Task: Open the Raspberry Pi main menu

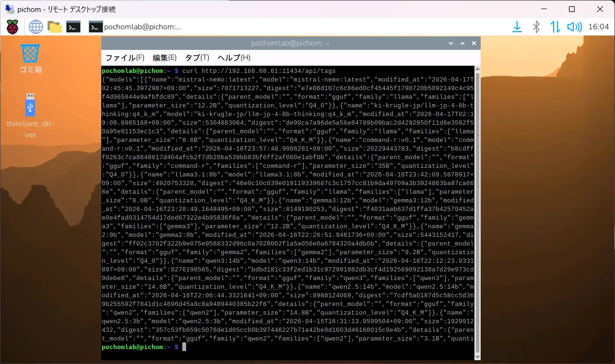Action: pyautogui.click(x=12, y=27)
